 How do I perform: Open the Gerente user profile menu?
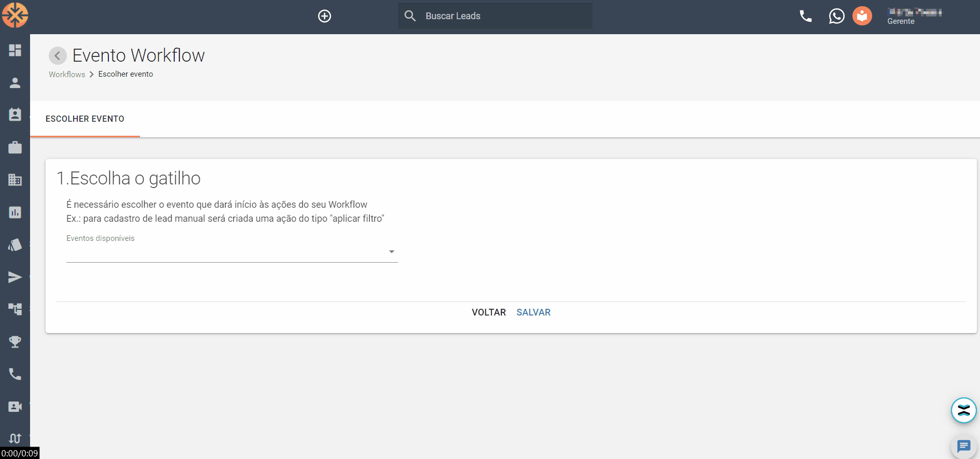click(x=914, y=16)
